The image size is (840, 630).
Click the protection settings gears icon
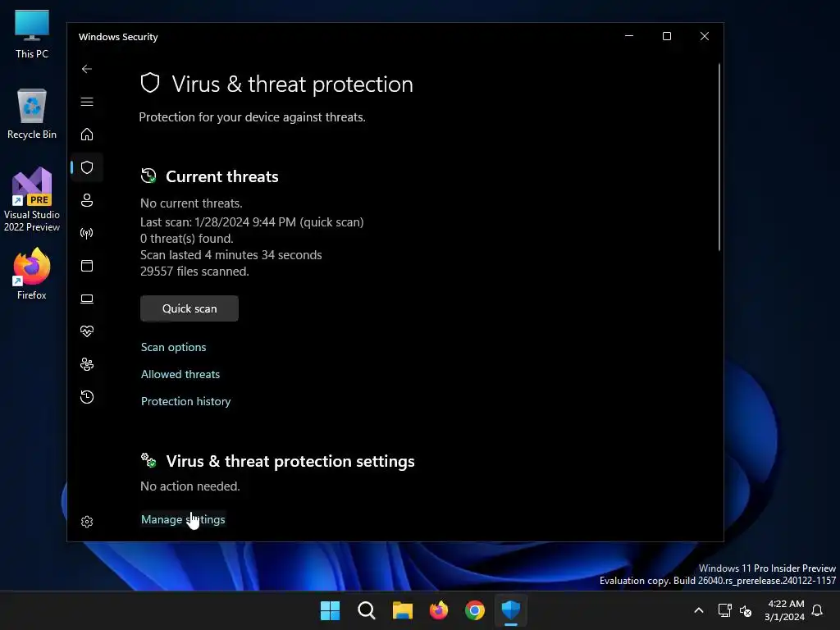148,460
